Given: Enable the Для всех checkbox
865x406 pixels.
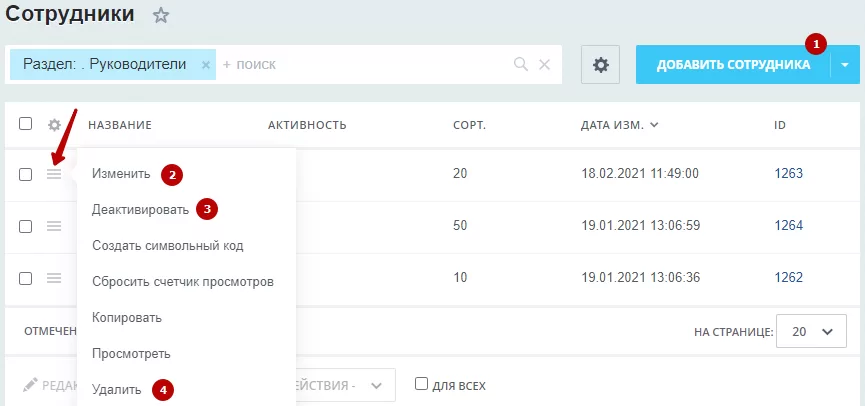Looking at the screenshot, I should pos(421,383).
